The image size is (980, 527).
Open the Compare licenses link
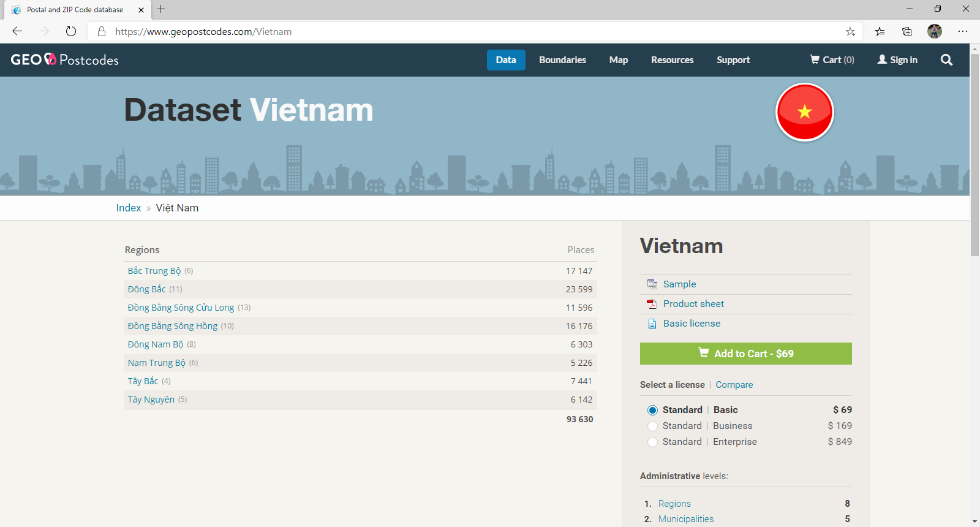(x=734, y=385)
